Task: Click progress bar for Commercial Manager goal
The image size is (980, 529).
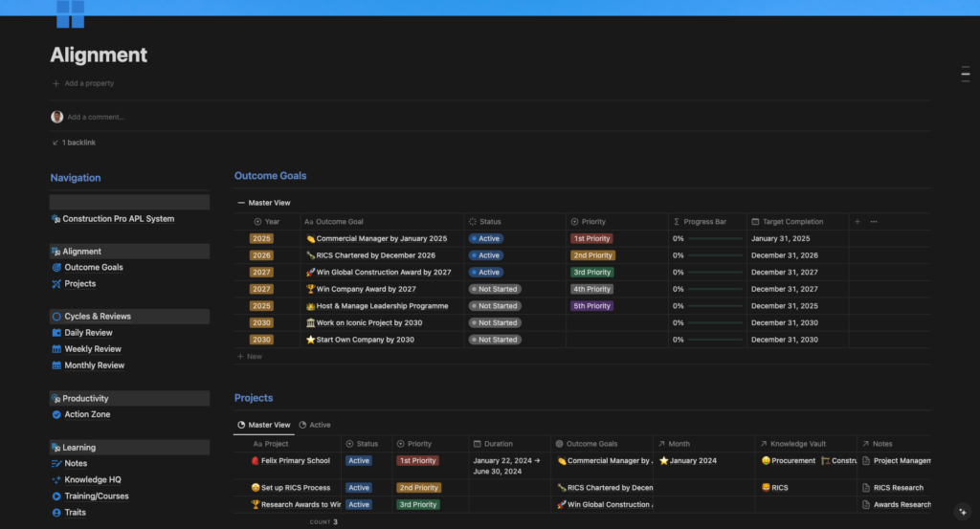Action: coord(714,239)
